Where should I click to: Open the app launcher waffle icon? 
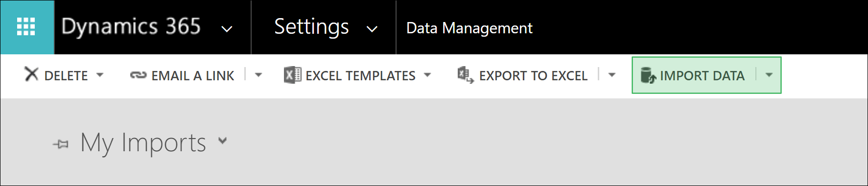[x=26, y=27]
